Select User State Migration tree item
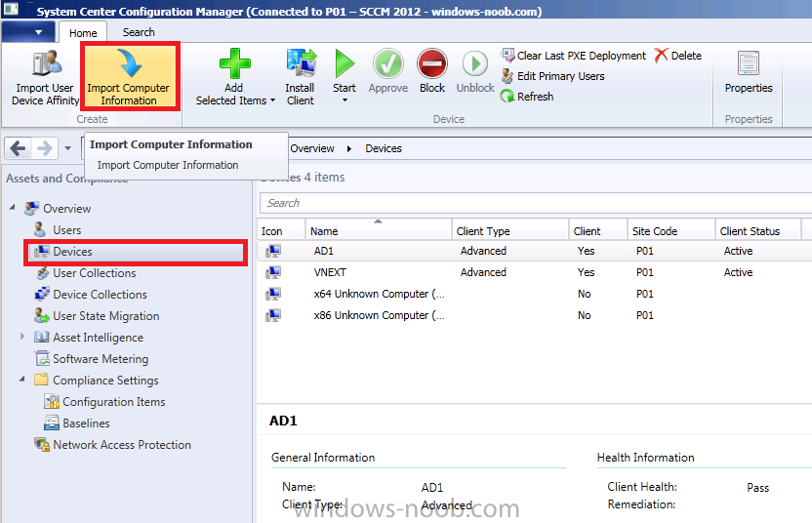 106,316
